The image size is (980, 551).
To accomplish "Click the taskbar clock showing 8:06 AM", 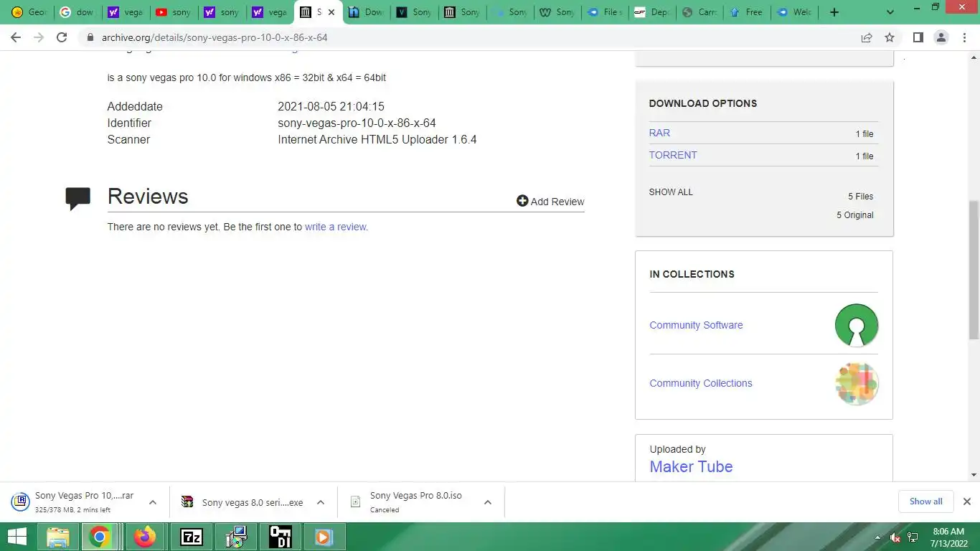I will (948, 537).
